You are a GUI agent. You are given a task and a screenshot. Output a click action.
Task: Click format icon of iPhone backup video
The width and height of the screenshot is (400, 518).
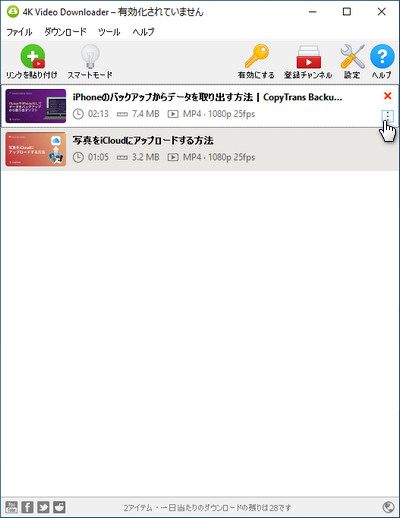pyautogui.click(x=173, y=114)
